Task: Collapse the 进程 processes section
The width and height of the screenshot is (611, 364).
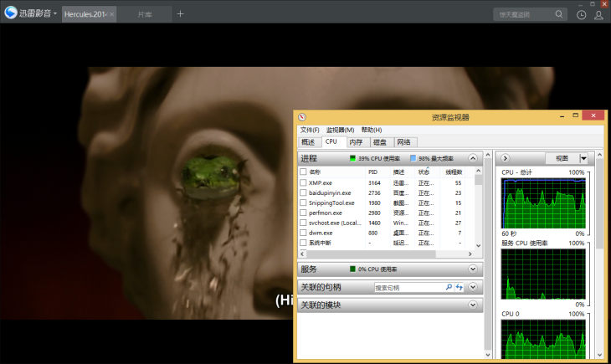Action: (x=473, y=158)
